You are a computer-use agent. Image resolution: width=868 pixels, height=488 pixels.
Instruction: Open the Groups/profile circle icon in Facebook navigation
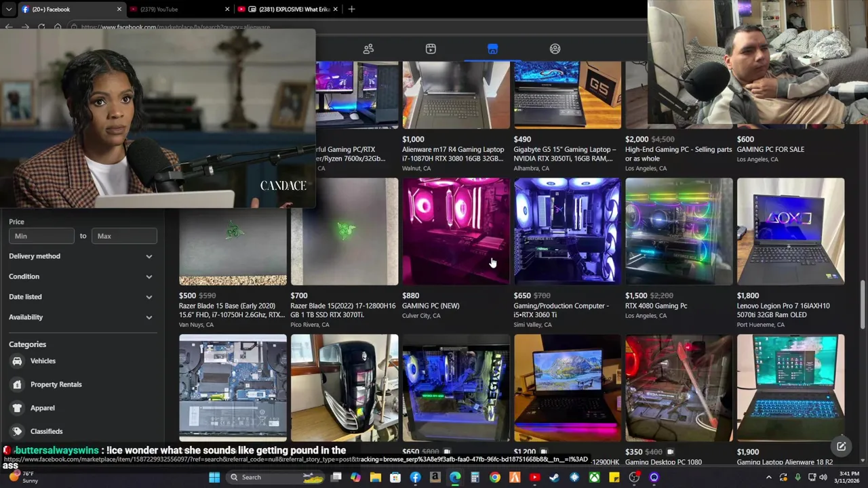point(555,49)
